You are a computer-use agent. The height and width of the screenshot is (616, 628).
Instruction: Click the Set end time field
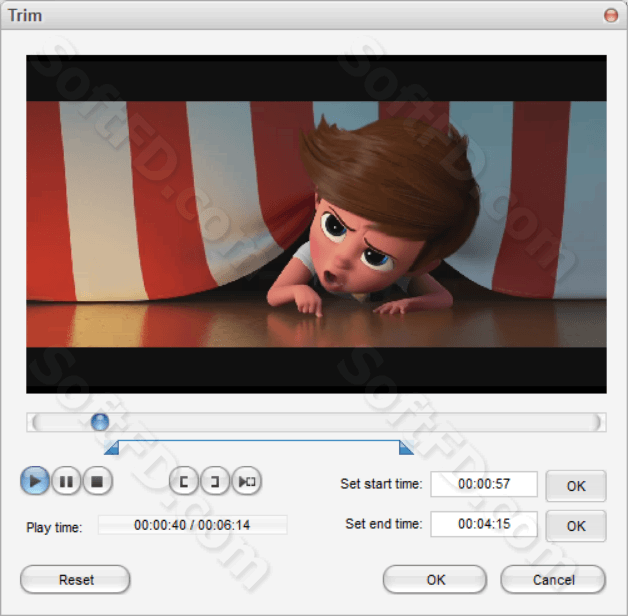pyautogui.click(x=484, y=524)
